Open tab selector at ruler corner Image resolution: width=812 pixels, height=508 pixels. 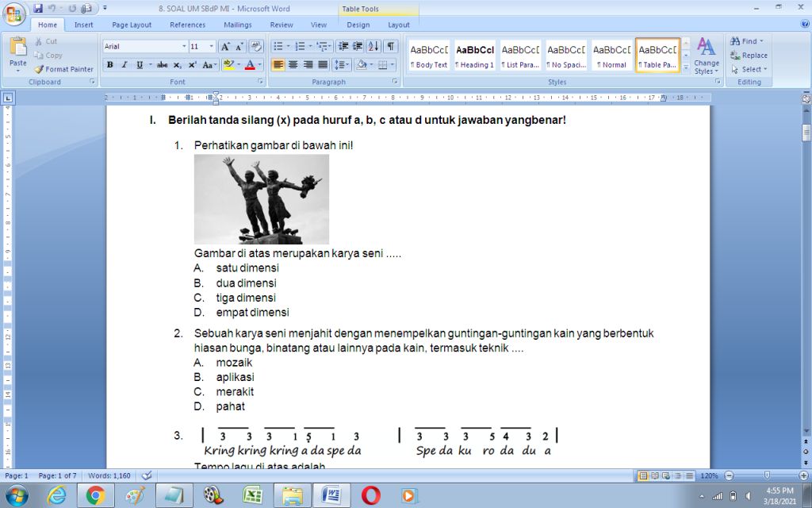point(8,97)
